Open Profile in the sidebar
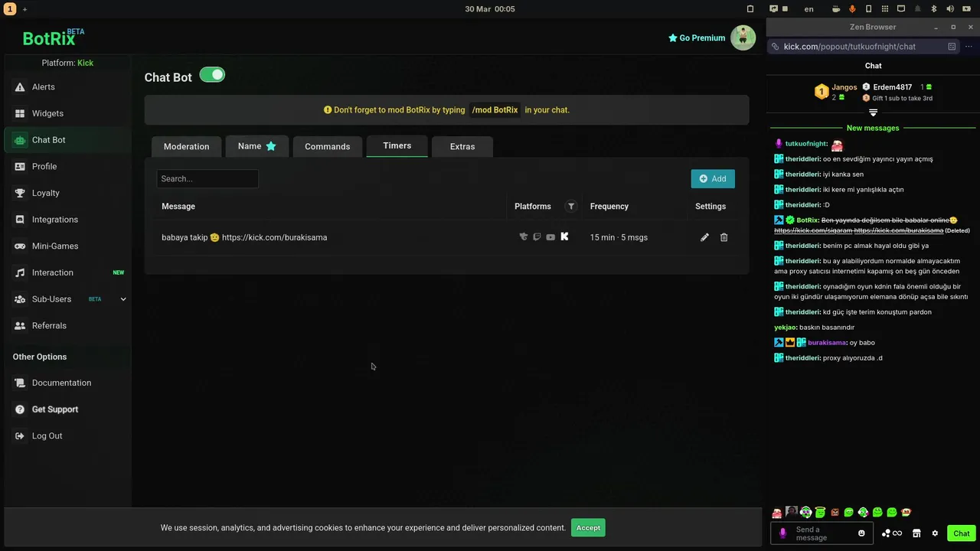 pos(67,167)
